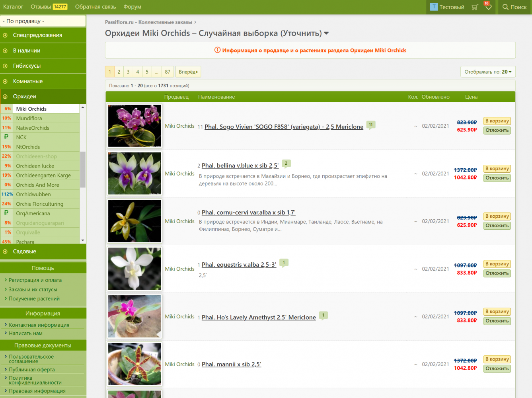532x398 pixels.
Task: Expand the Гибискусы sidebar section
Action: [5, 66]
